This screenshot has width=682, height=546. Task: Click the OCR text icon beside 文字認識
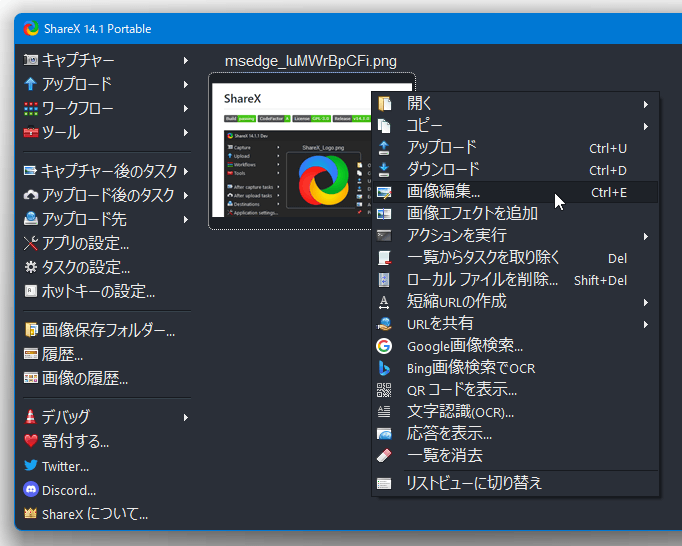(x=384, y=412)
